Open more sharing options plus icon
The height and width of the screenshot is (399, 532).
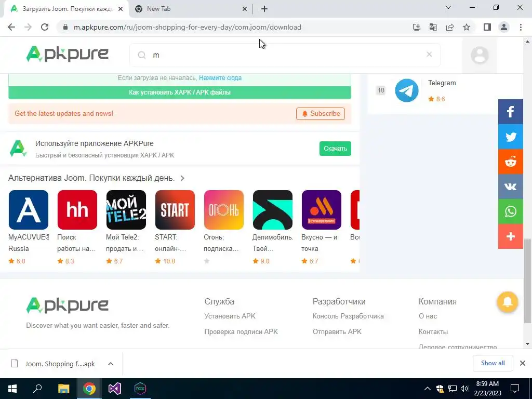(x=510, y=236)
